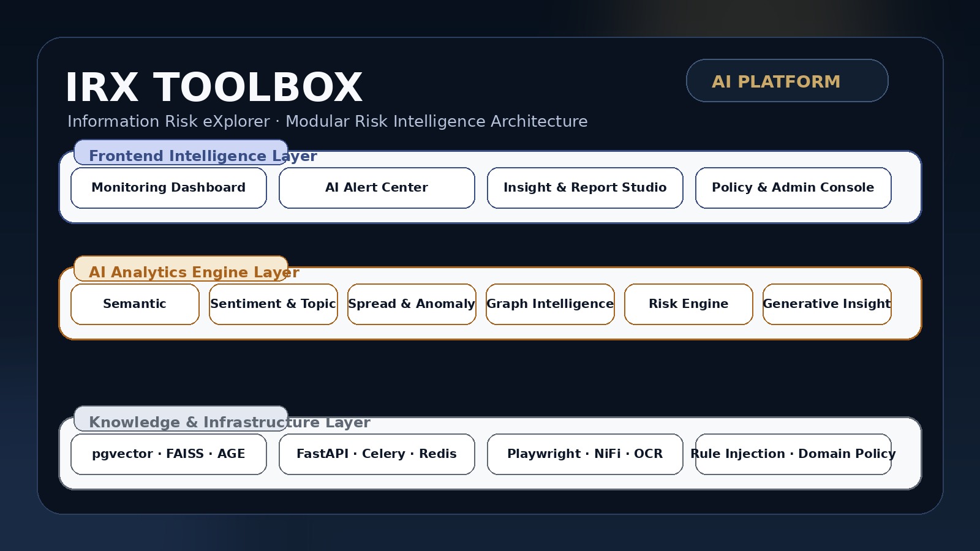Open Insight & Report Studio
Screen dimensions: 980x551
pos(584,187)
